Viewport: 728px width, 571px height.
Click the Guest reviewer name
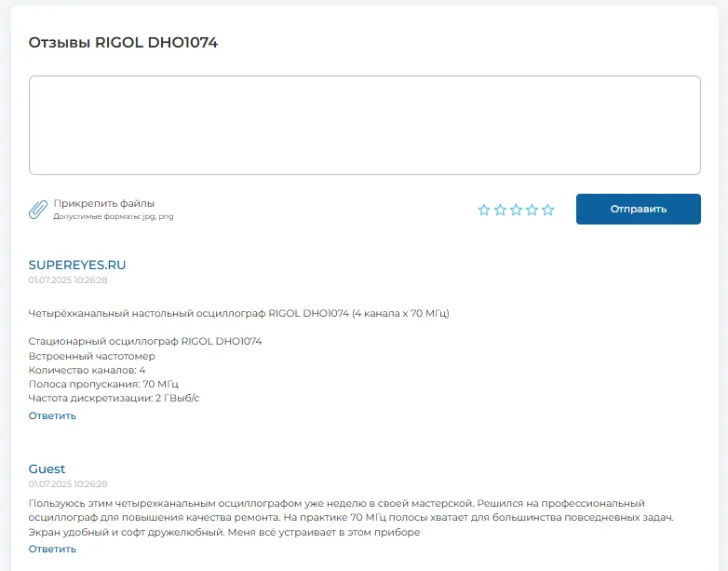coord(47,469)
